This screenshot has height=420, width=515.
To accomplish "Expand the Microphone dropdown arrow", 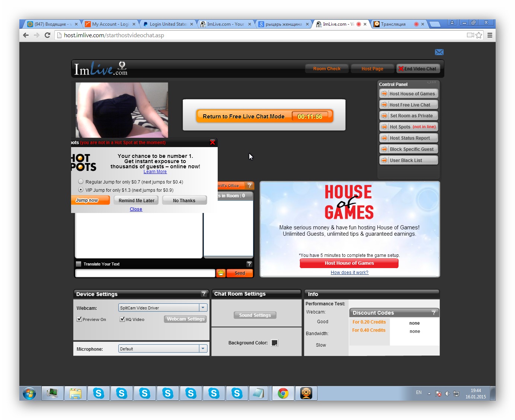I will [203, 349].
